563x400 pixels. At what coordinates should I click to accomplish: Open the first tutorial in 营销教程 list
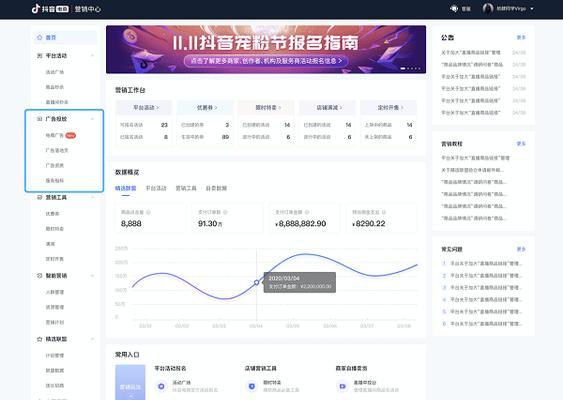pos(475,158)
